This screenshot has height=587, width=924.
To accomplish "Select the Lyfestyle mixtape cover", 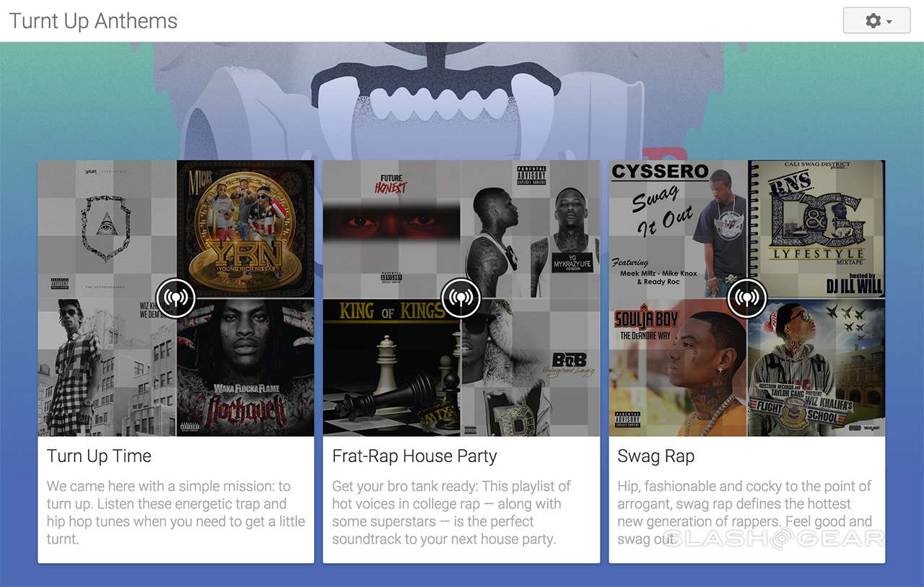I will (816, 229).
